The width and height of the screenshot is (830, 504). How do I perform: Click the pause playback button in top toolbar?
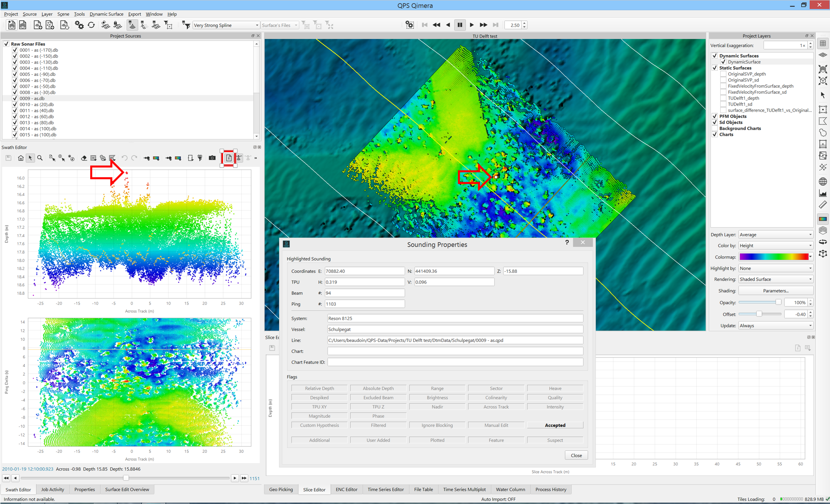[460, 25]
